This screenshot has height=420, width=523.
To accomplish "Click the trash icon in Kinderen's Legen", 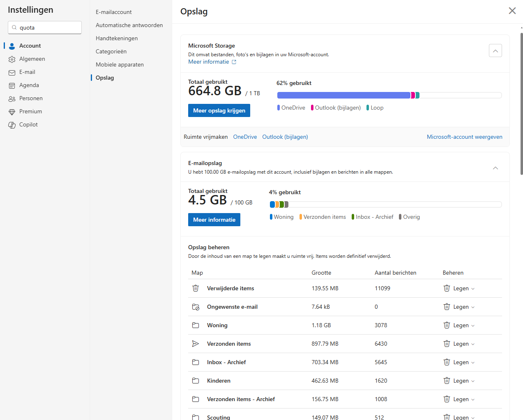I will pyautogui.click(x=447, y=381).
